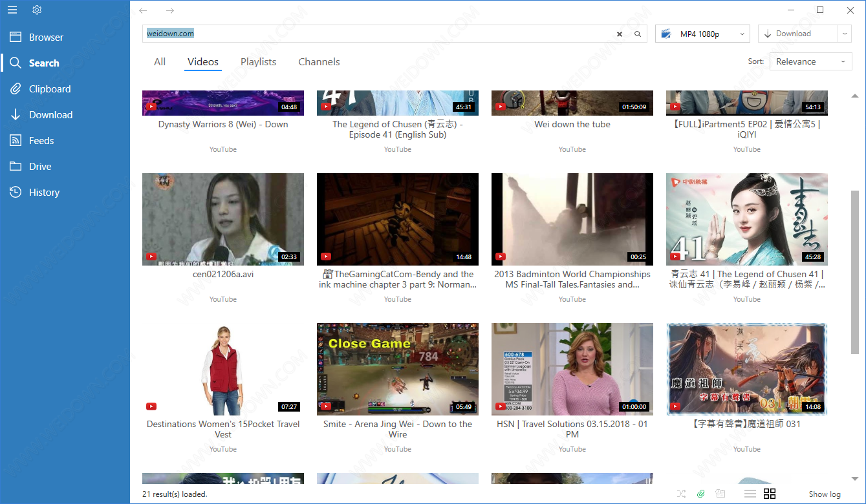Screen dimensions: 866x504
Task: Click YouTube icon on cen021206a.avi thumbnail
Action: tap(151, 257)
